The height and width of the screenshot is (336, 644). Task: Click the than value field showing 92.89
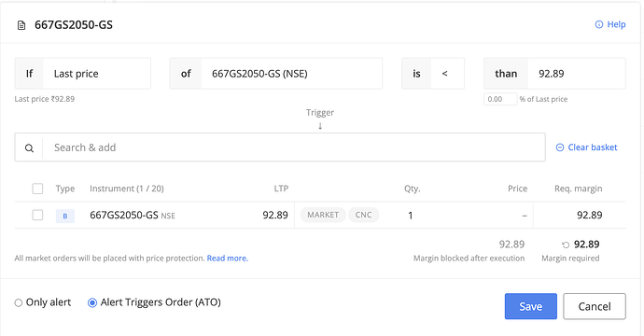click(x=576, y=74)
